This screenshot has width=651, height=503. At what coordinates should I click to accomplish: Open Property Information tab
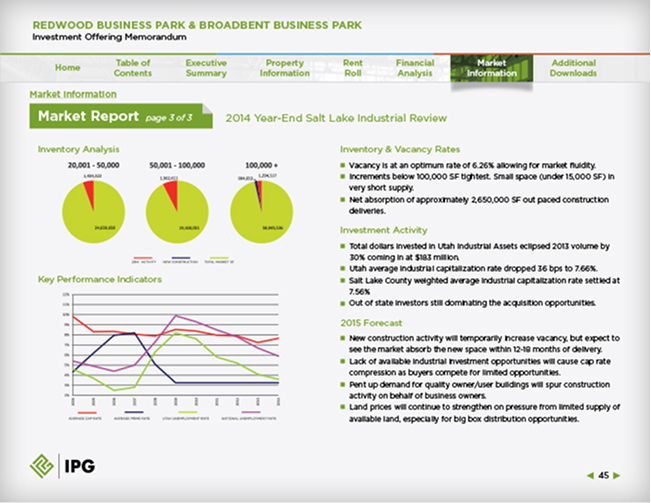285,68
